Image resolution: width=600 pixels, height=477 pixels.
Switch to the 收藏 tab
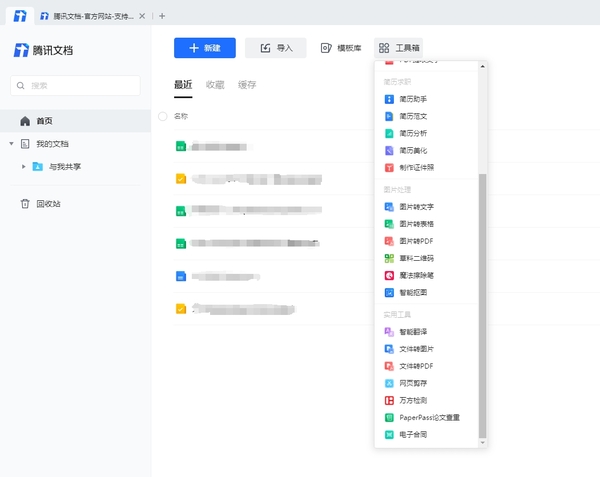click(215, 85)
